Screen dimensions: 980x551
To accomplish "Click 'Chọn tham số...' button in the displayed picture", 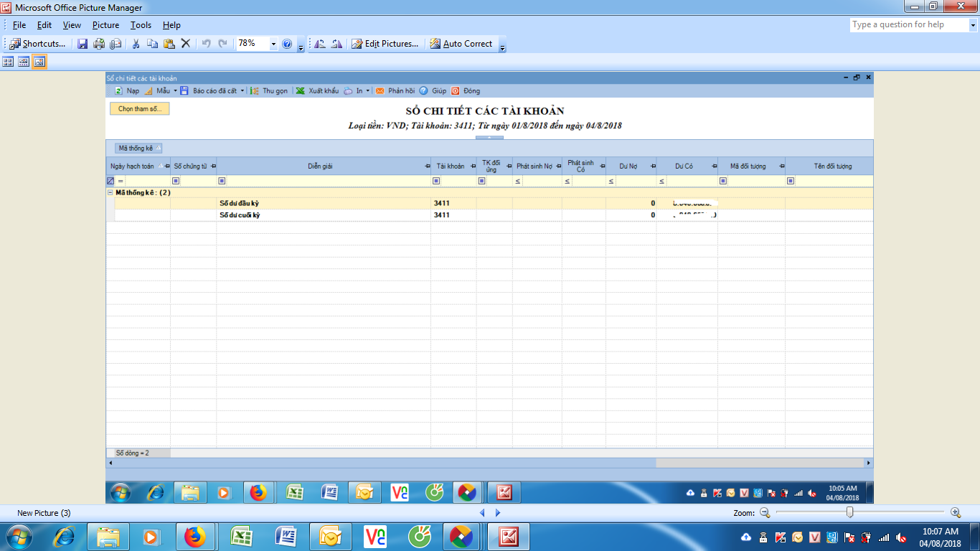I will pyautogui.click(x=139, y=109).
